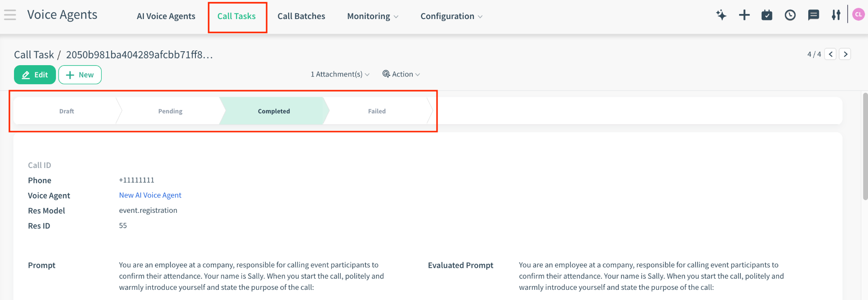Expand the Configuration dropdown menu
The image size is (868, 300).
coord(451,17)
